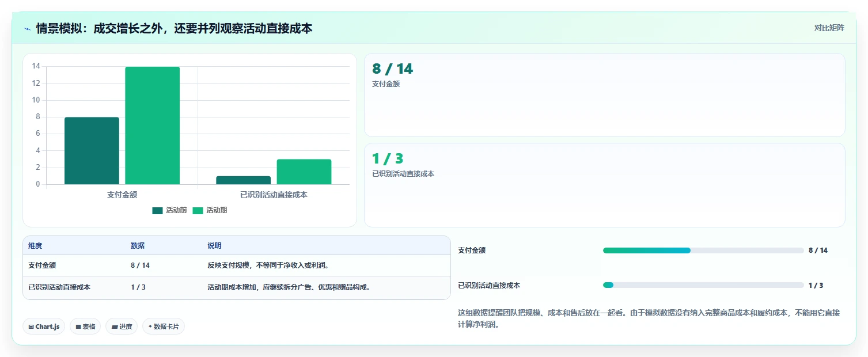868x357 pixels.
Task: Click the y-axis value 14 on chart
Action: click(36, 66)
